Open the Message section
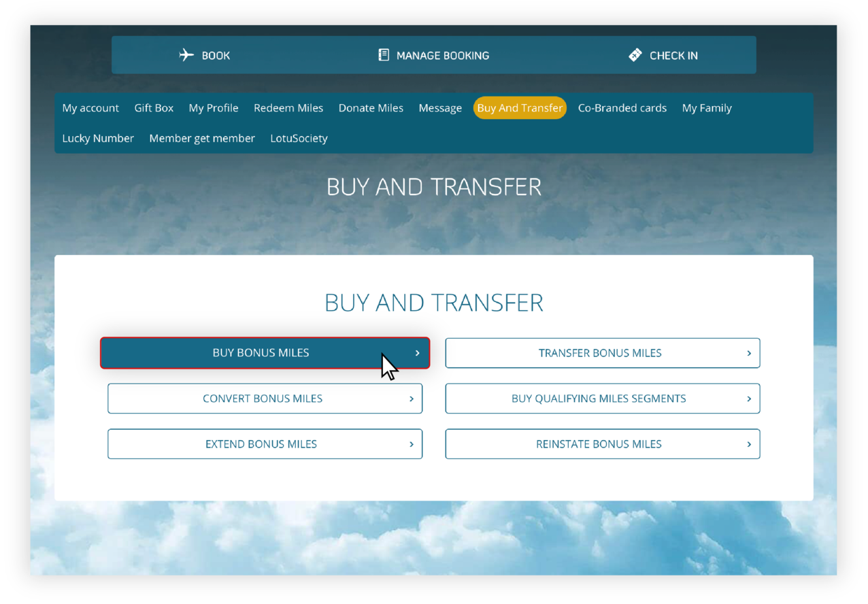Viewport: 868px width, 604px height. pyautogui.click(x=440, y=107)
